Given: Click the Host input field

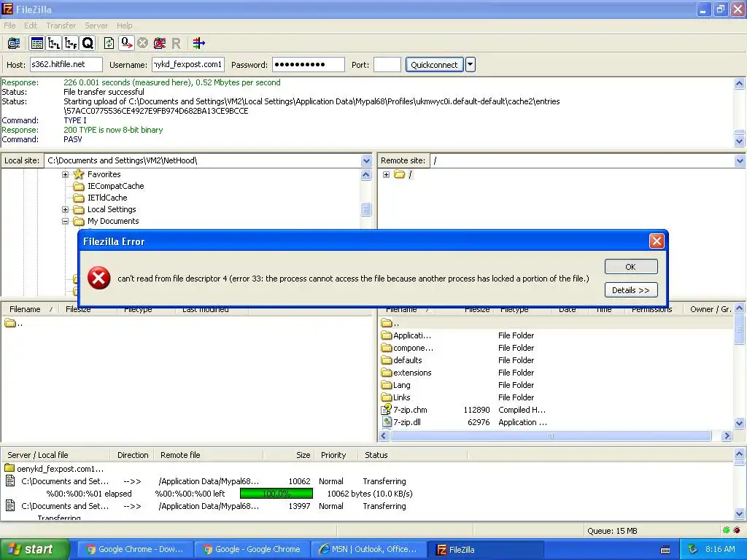Looking at the screenshot, I should coord(66,64).
